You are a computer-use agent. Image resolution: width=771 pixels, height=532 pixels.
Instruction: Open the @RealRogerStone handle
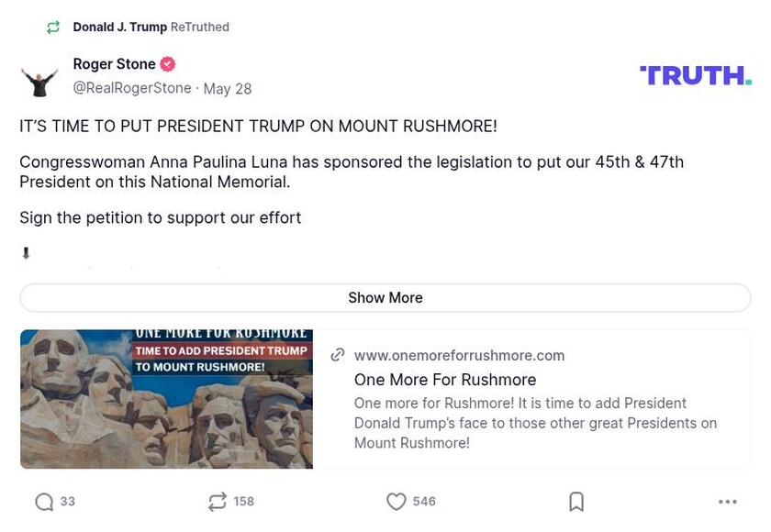[x=132, y=88]
